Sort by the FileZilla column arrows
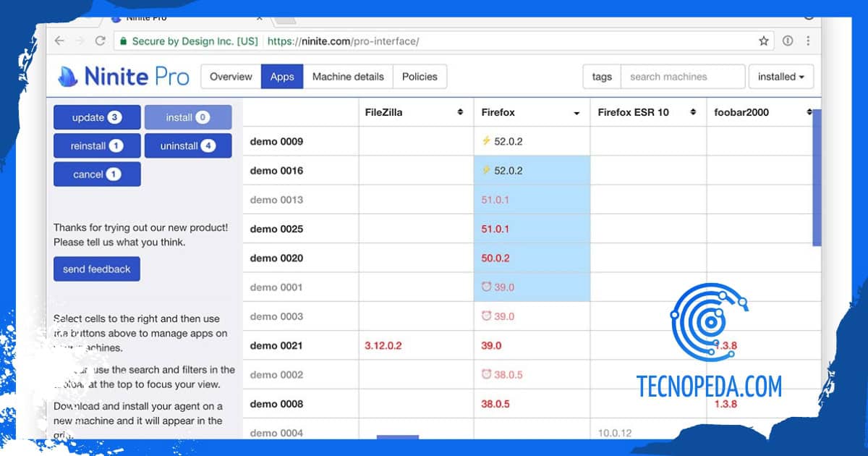 pyautogui.click(x=460, y=112)
